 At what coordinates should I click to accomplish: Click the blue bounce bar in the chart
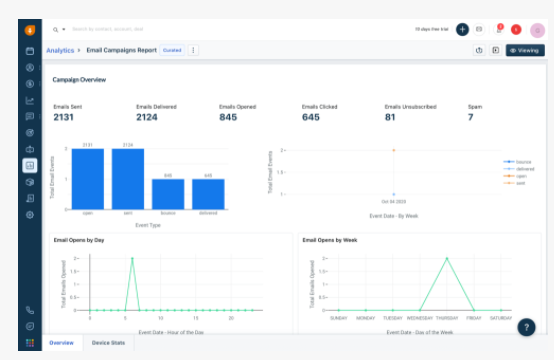pyautogui.click(x=168, y=194)
